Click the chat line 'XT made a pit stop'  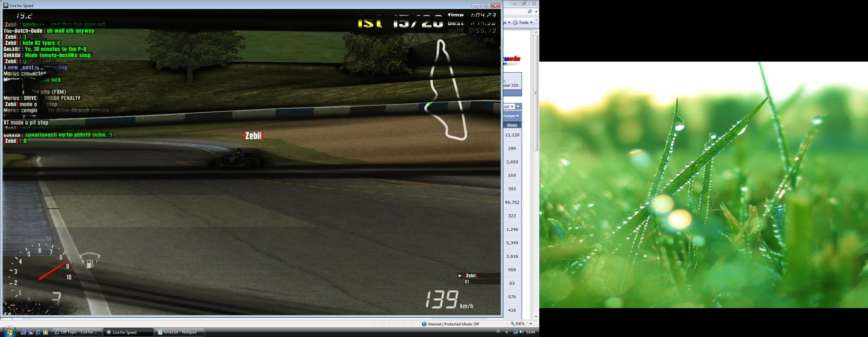coord(26,123)
